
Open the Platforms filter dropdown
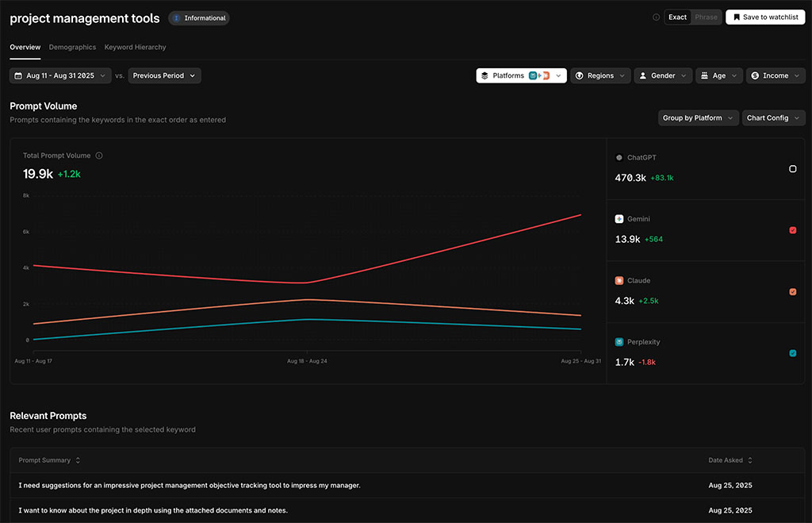[x=521, y=75]
